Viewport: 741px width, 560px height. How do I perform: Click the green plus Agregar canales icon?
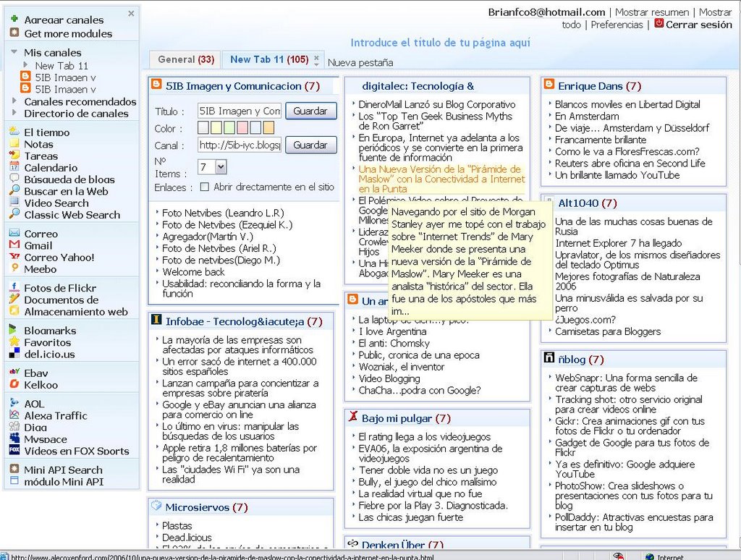point(14,19)
